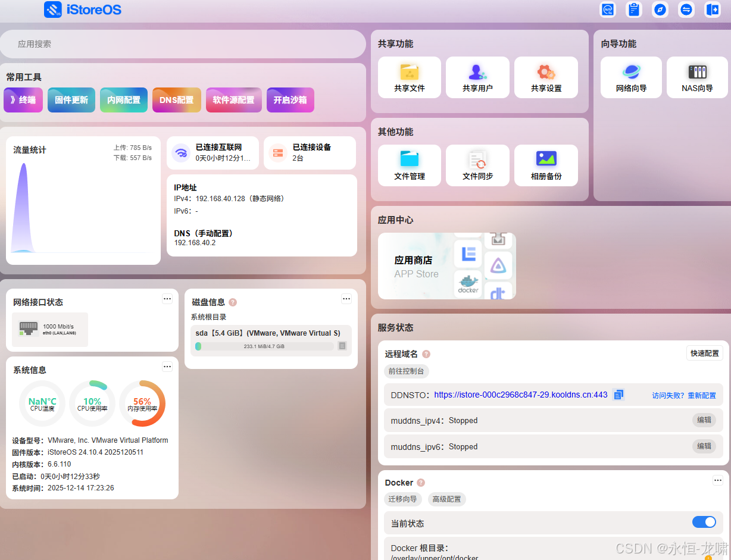Click DNS value 192.168.40.2
This screenshot has height=560, width=731.
pos(195,243)
